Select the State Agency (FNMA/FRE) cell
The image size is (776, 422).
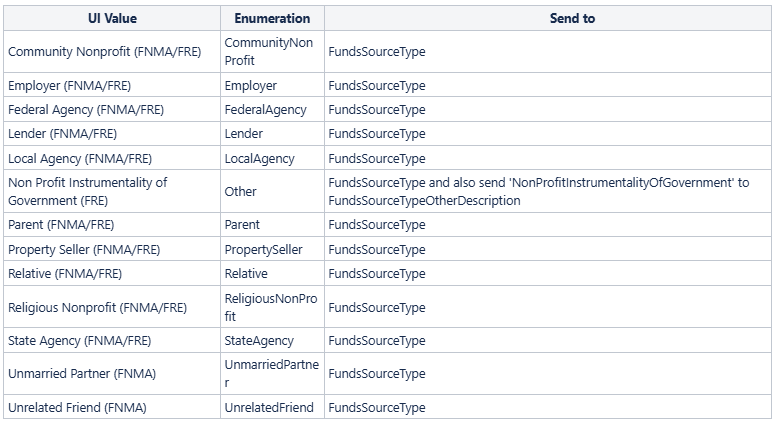tap(112, 340)
